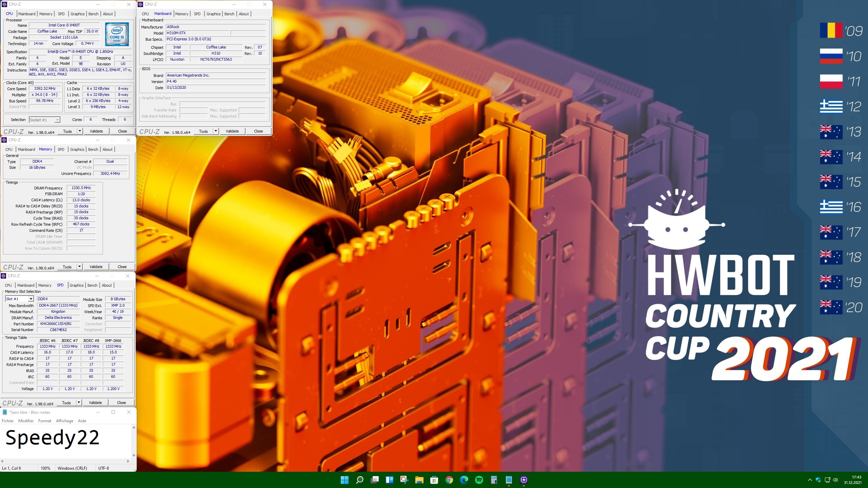Click the CPU-Z title icon of the Memory window
Screen dimensions: 868x488
4,140
